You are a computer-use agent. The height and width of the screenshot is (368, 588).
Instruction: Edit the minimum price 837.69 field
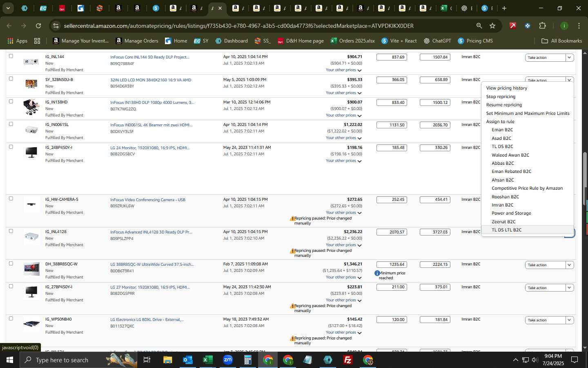[x=392, y=57]
